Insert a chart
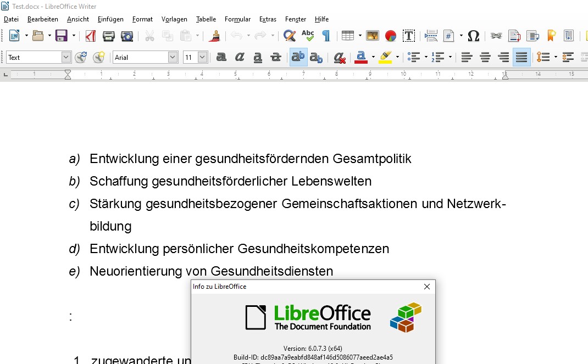Image resolution: width=588 pixels, height=364 pixels. pos(391,36)
